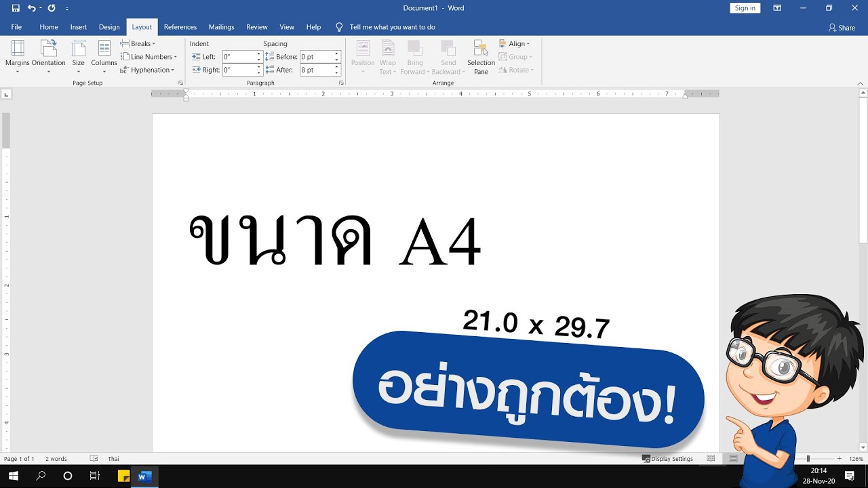Click the Spacing Before value field
The width and height of the screenshot is (868, 488).
coord(316,57)
